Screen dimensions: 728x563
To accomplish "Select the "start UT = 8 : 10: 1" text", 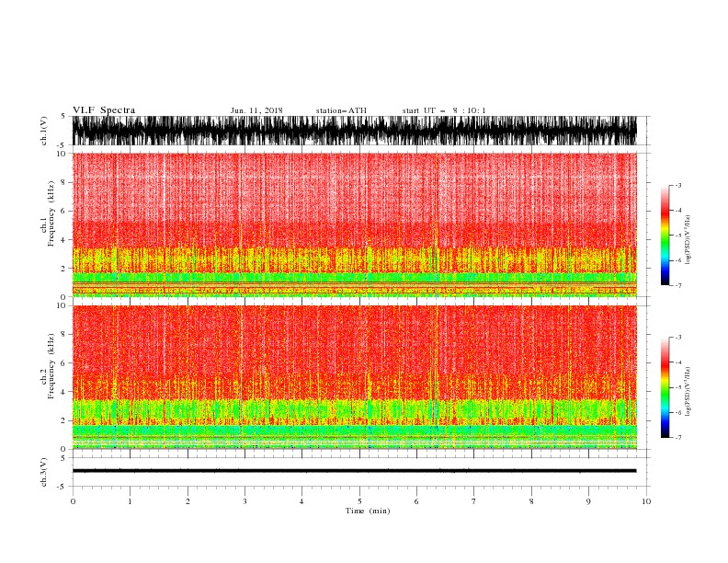I will click(444, 110).
